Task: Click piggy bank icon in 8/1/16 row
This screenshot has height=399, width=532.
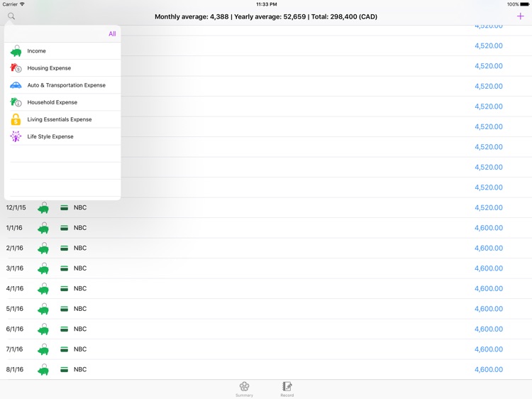Action: click(43, 369)
